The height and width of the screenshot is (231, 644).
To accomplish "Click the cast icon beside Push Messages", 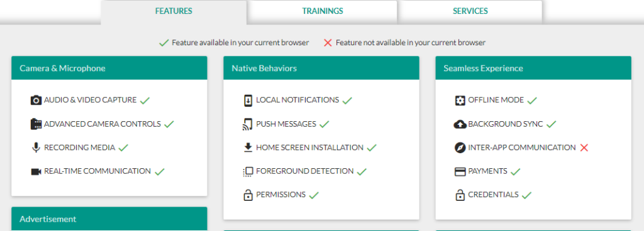I will [x=248, y=124].
